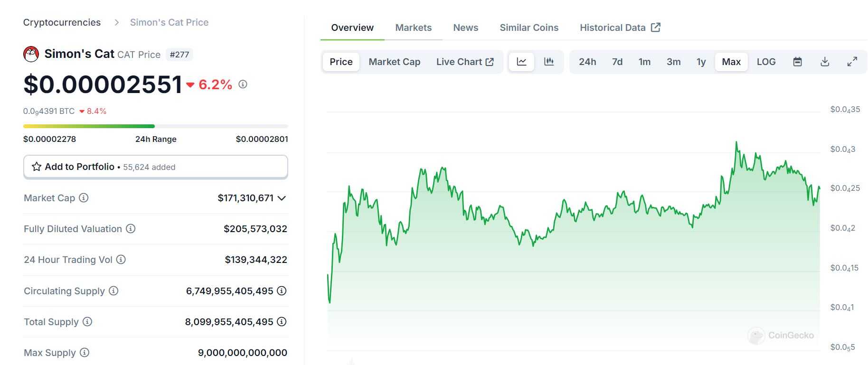This screenshot has width=868, height=365.
Task: Select Market Cap chart mode
Action: coord(395,62)
